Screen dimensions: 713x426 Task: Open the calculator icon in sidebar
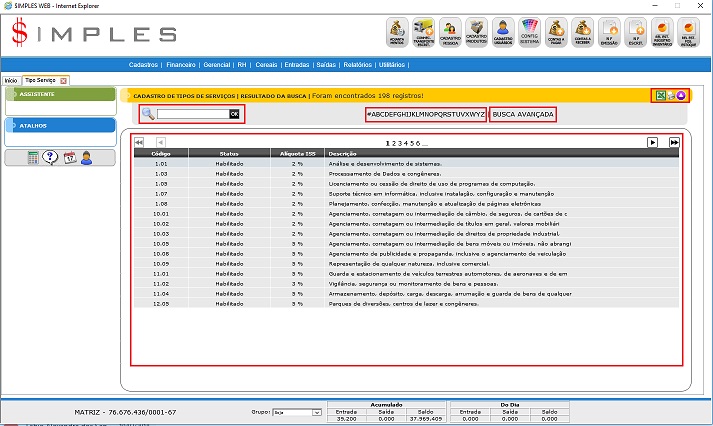33,158
